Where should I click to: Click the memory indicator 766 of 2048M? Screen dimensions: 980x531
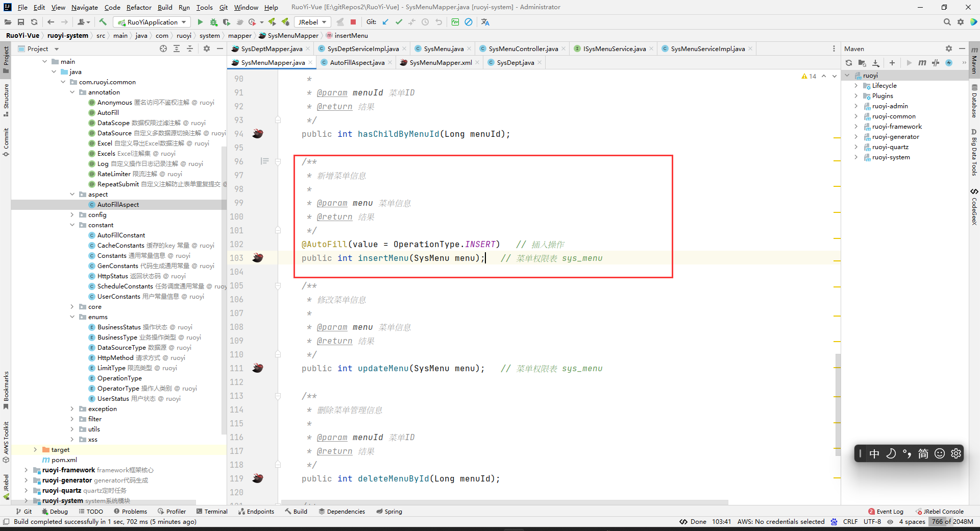pos(952,521)
